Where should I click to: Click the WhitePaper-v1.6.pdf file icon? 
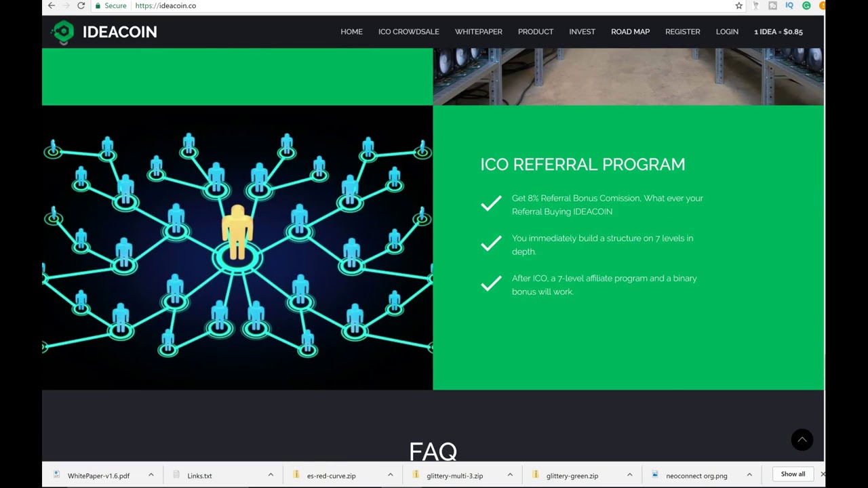coord(57,475)
